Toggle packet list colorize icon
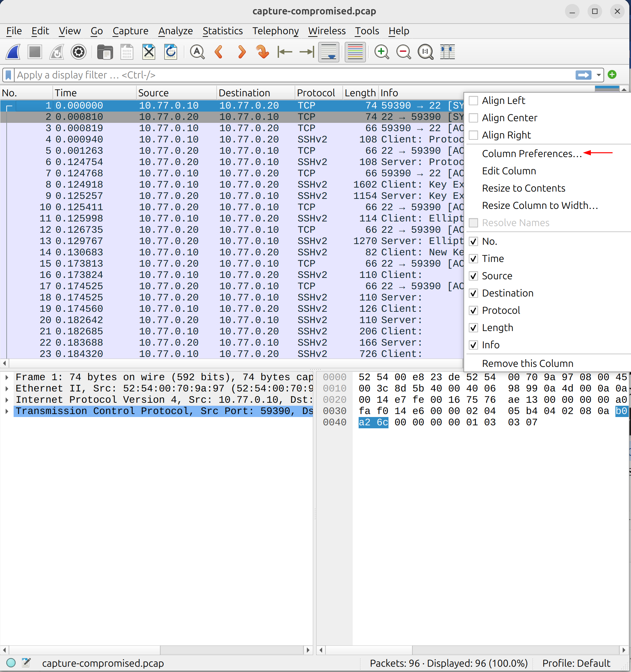This screenshot has width=631, height=672. (355, 52)
